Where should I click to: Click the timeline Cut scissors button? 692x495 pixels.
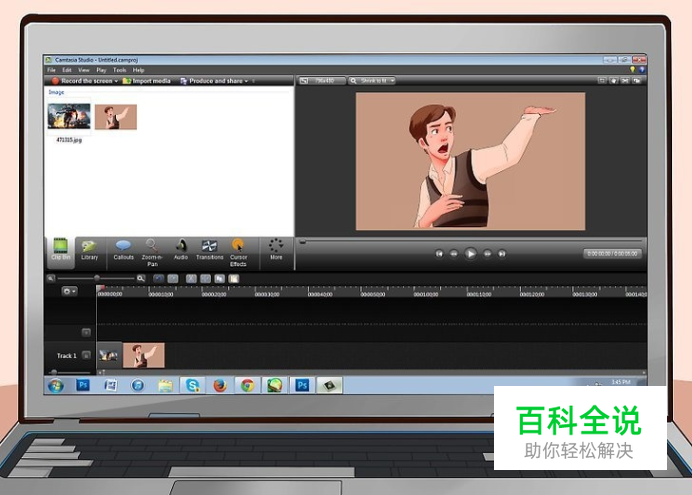191,278
